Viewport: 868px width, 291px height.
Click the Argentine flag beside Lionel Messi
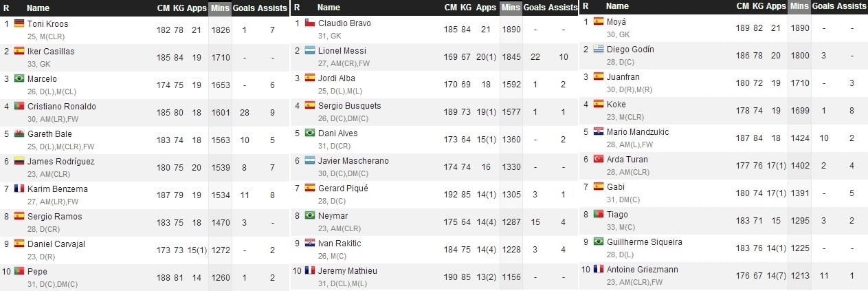coord(309,50)
